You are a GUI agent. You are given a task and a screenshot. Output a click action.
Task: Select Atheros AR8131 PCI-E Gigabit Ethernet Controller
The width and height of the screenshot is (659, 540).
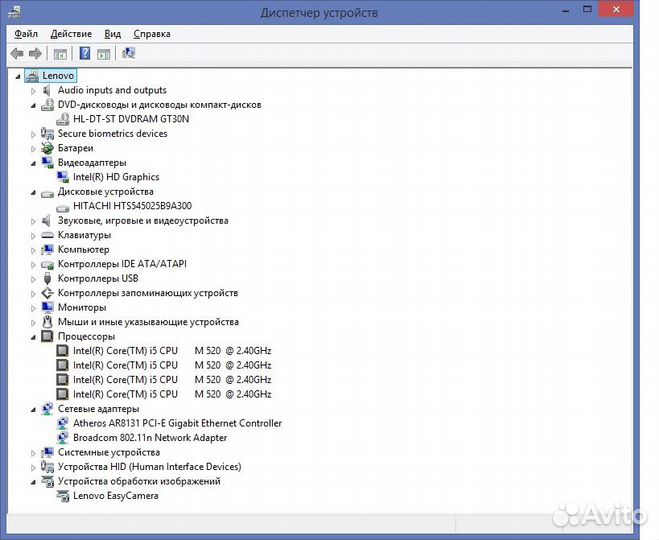pos(177,423)
